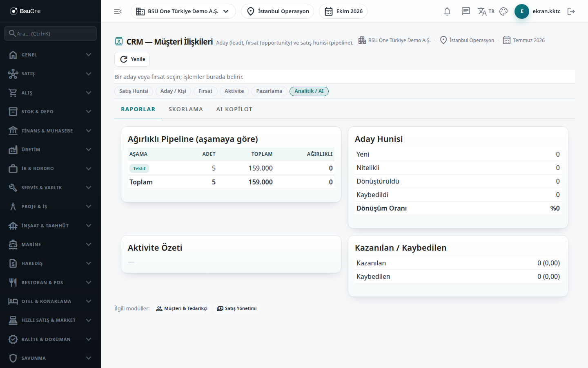Screen dimensions: 588x368
Task: Open the notifications bell
Action: click(x=447, y=11)
